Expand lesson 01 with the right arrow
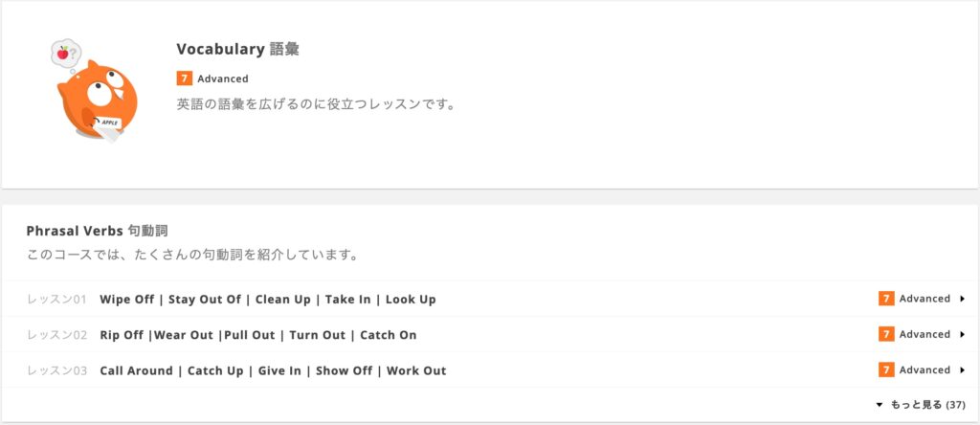The height and width of the screenshot is (425, 980). pyautogui.click(x=963, y=299)
